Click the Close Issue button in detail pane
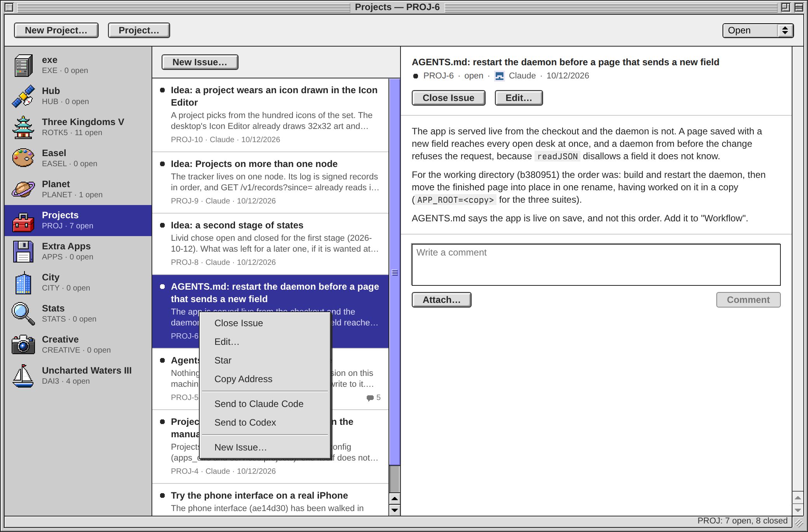The height and width of the screenshot is (532, 808). tap(449, 98)
